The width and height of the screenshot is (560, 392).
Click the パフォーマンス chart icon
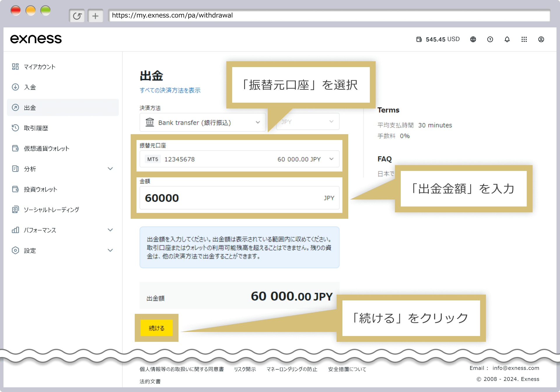click(x=15, y=230)
